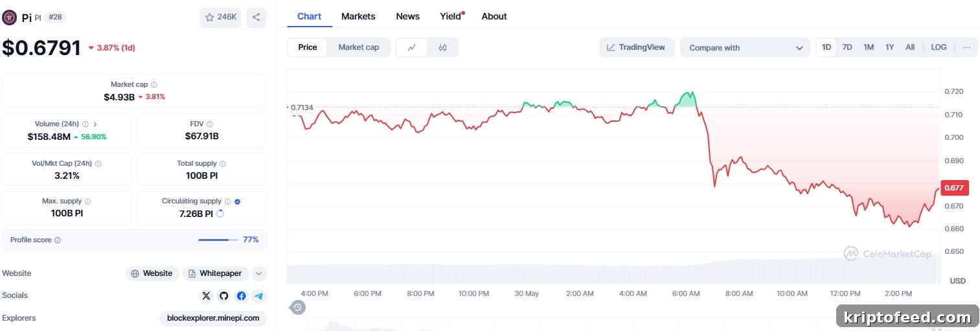Screen dimensions: 980x331
Task: Select Market cap chart toggle
Action: tap(359, 47)
